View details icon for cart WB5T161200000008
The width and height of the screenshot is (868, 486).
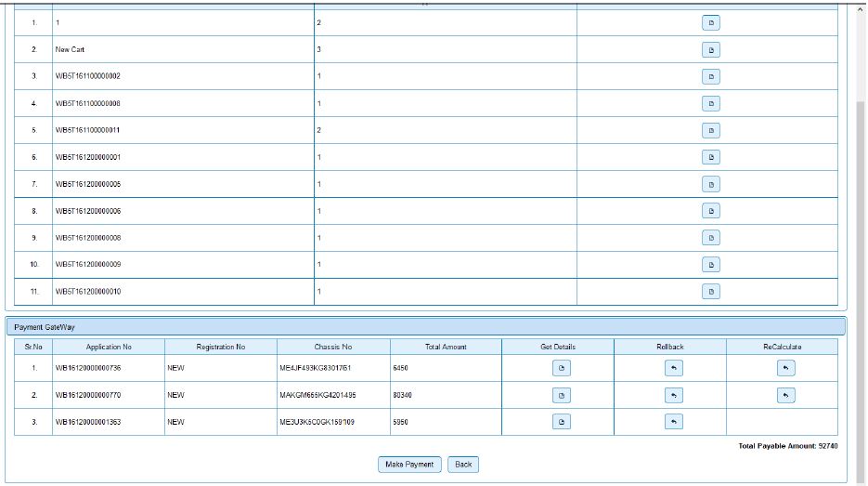pos(711,238)
